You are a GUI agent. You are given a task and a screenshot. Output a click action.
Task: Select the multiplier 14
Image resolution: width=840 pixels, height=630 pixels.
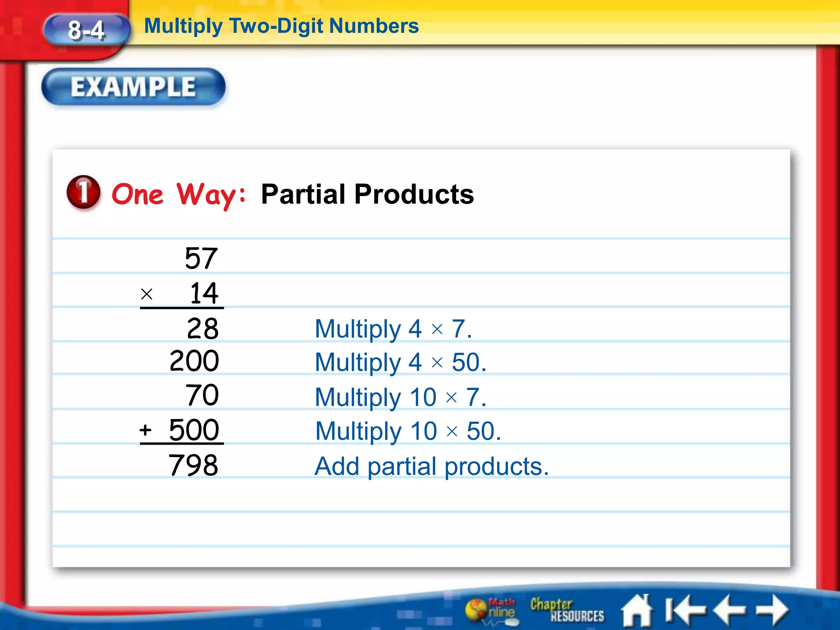(204, 293)
